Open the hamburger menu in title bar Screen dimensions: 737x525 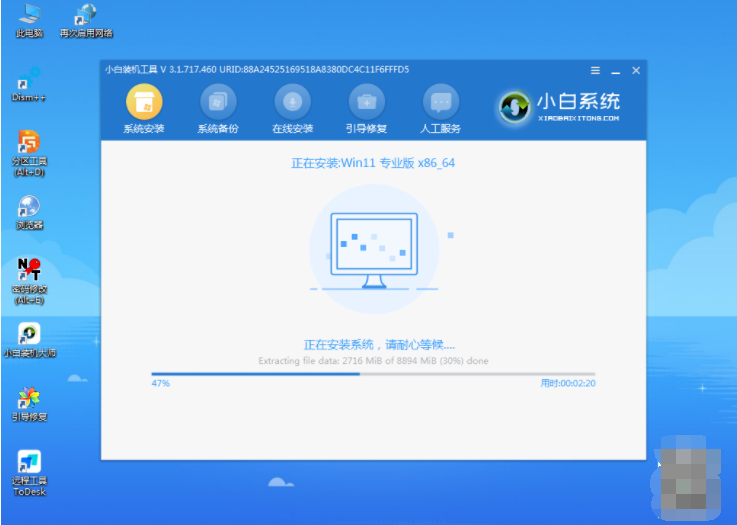[595, 71]
